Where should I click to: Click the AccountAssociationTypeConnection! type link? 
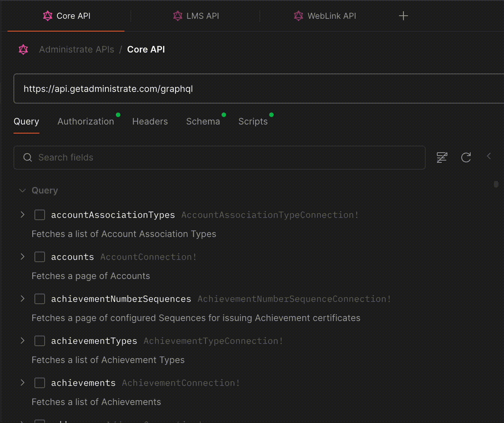coord(270,215)
